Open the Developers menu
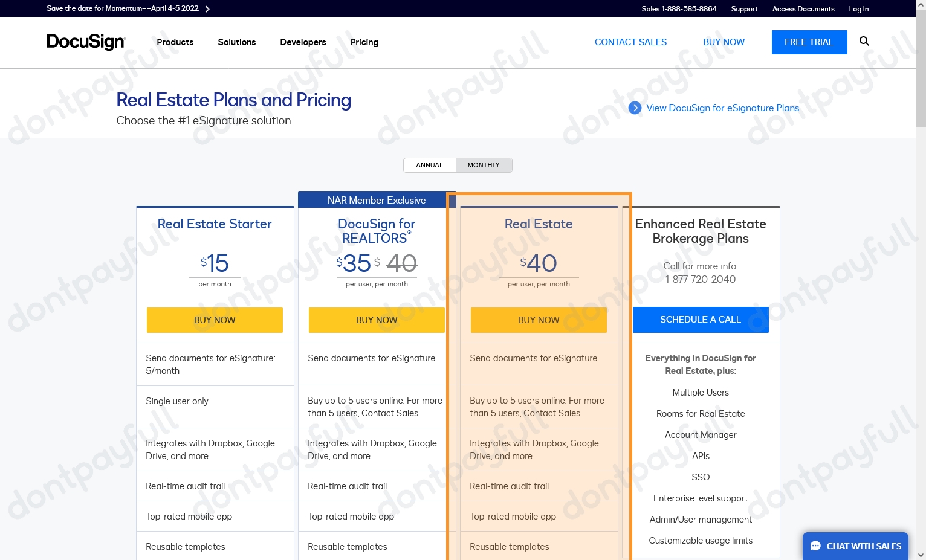This screenshot has width=926, height=560. click(303, 42)
